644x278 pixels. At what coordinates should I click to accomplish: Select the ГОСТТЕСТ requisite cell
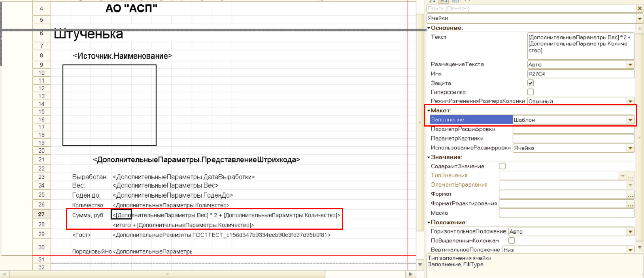click(x=222, y=235)
